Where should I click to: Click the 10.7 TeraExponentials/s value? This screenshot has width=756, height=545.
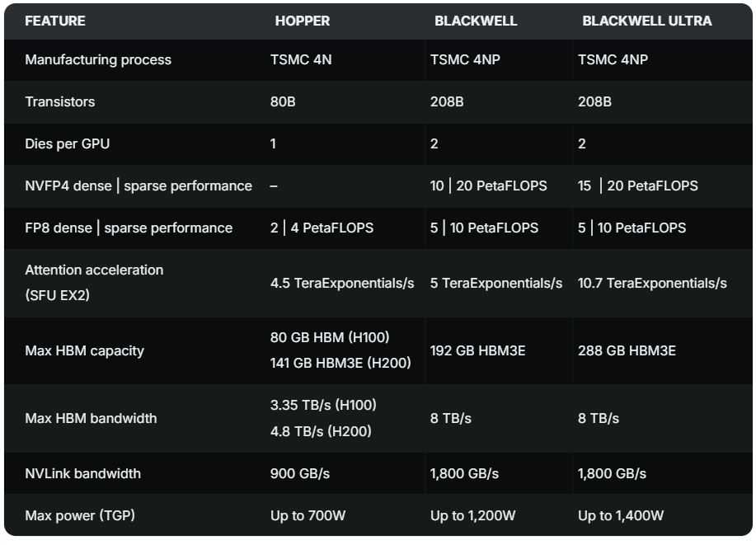(652, 283)
